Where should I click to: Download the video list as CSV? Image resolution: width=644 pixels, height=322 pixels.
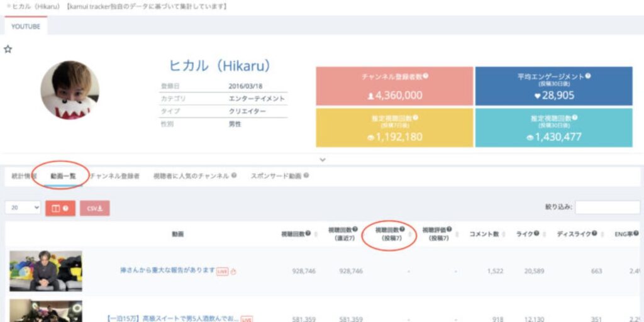pyautogui.click(x=95, y=208)
